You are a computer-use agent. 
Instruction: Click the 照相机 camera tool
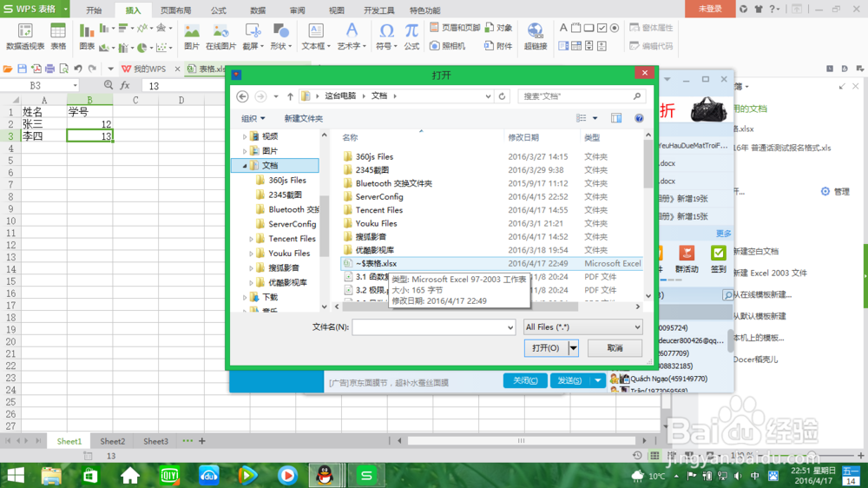tap(448, 46)
